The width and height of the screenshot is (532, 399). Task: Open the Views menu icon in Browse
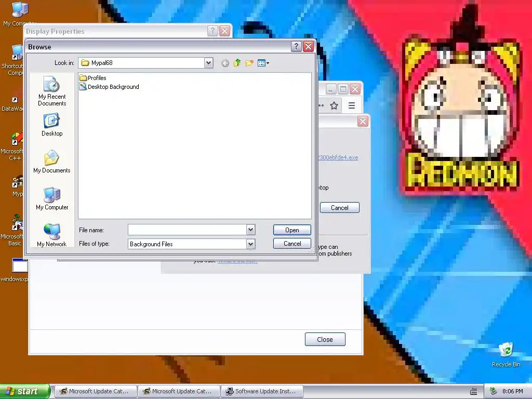(x=263, y=63)
